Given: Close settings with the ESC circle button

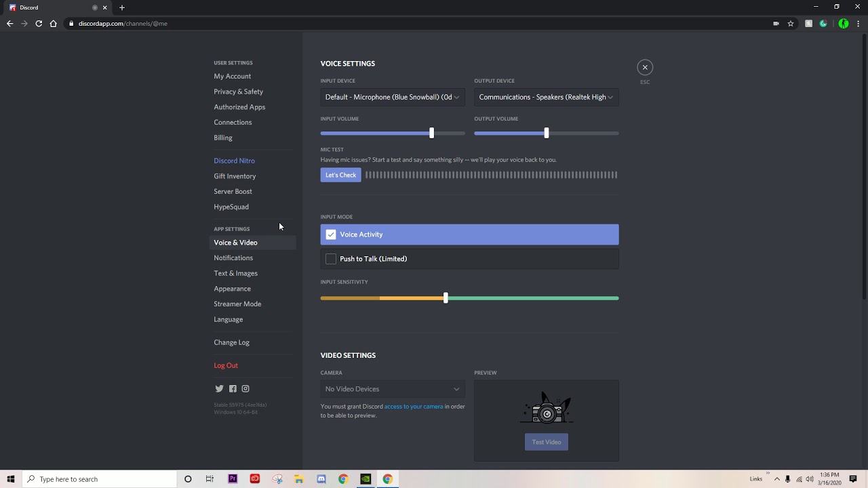Looking at the screenshot, I should 645,67.
